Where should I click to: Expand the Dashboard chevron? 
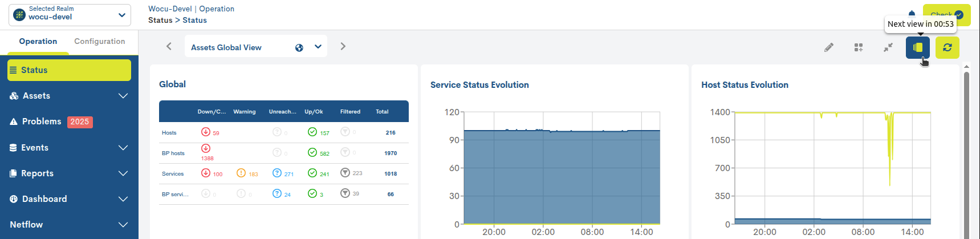[123, 199]
